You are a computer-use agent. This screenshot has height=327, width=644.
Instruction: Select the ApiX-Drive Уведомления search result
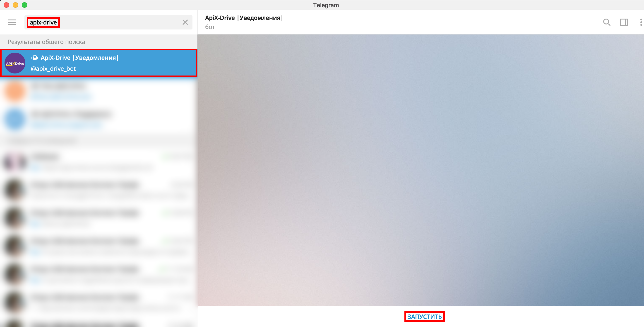(99, 63)
